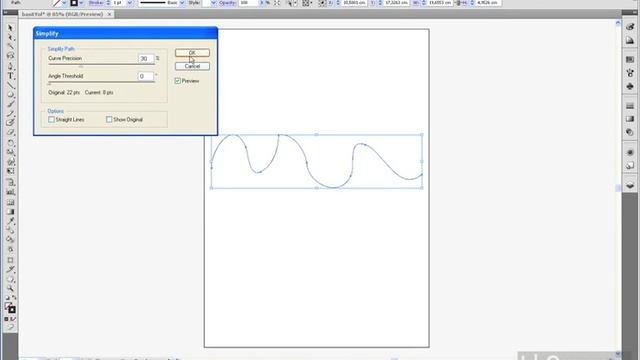The height and width of the screenshot is (360, 640).
Task: Select the Type tool
Action: pyautogui.click(x=11, y=76)
